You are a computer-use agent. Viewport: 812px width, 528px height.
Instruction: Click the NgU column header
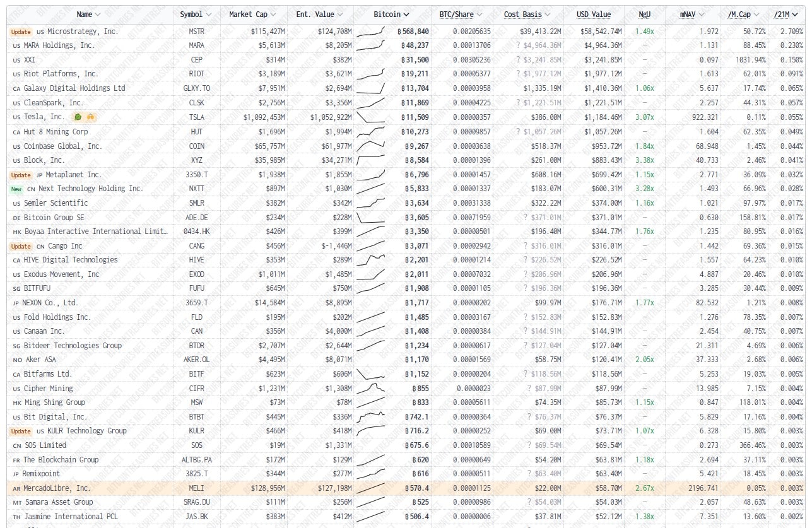(644, 15)
